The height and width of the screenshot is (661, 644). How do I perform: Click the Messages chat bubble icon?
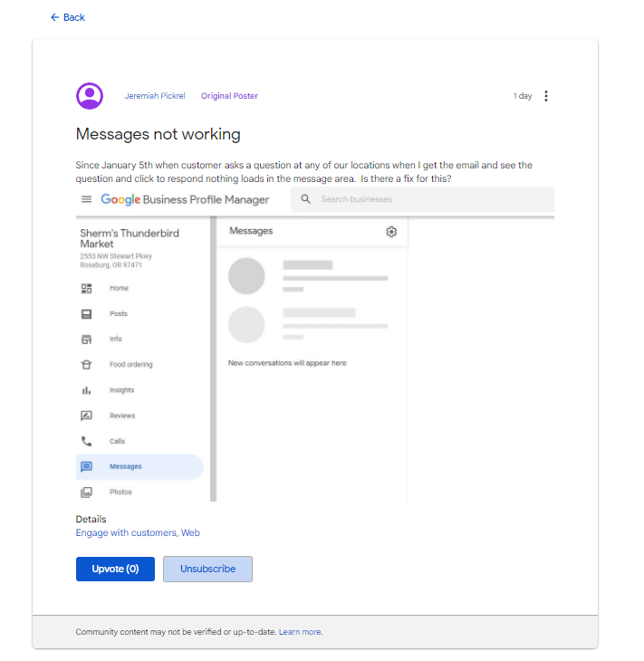pos(86,466)
